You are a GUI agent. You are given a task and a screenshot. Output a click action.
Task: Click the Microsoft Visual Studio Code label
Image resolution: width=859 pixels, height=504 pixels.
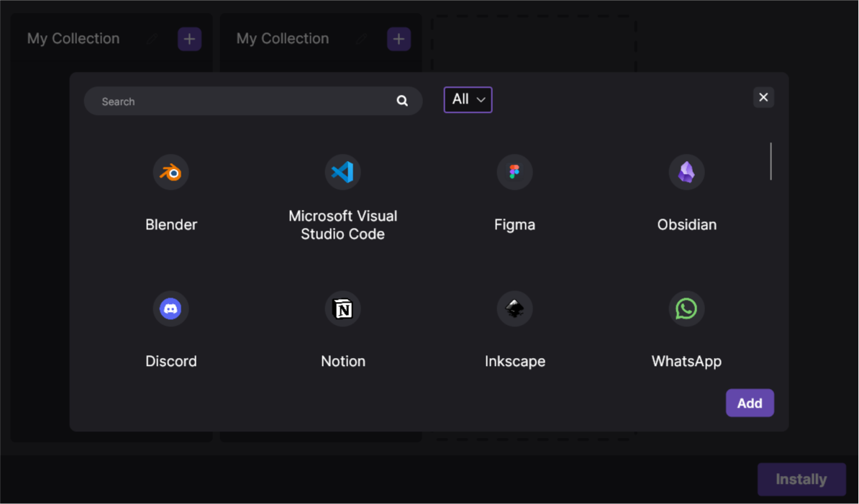[x=343, y=225]
